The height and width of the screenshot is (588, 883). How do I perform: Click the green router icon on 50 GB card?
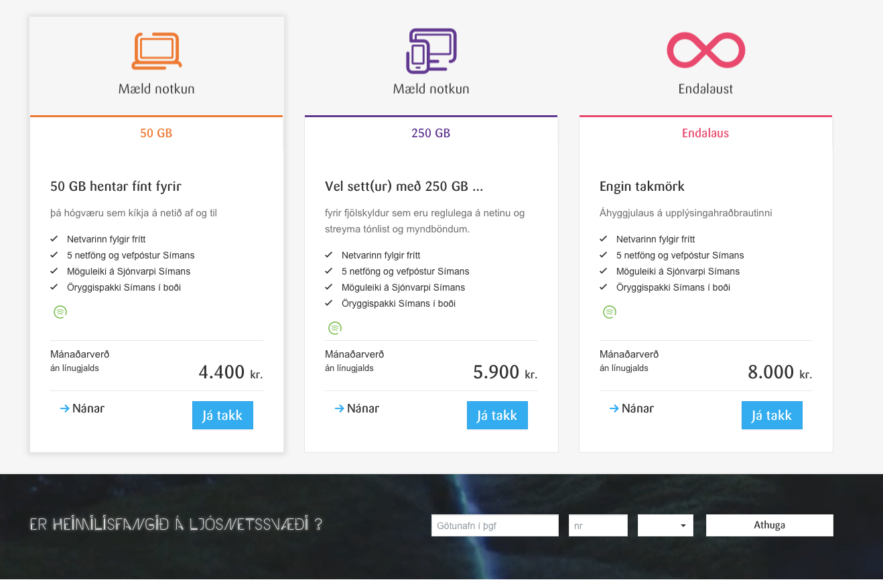60,311
